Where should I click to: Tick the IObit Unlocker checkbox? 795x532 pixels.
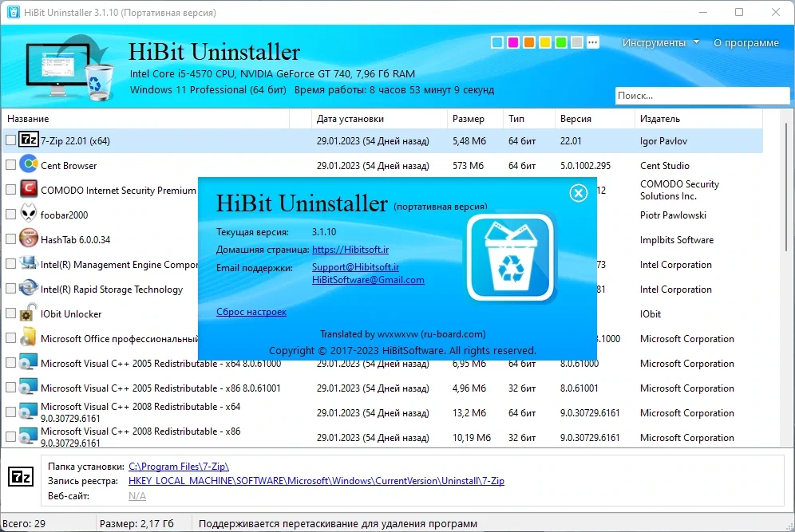10,313
